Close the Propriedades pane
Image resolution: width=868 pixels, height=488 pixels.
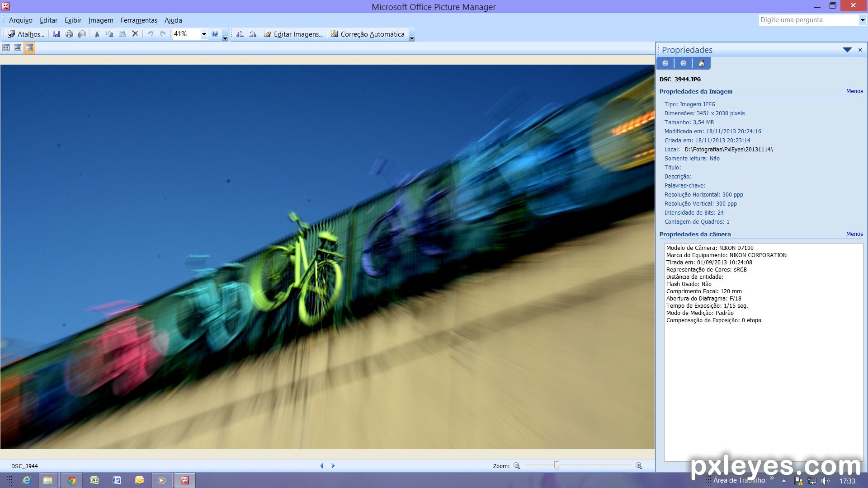pos(860,50)
